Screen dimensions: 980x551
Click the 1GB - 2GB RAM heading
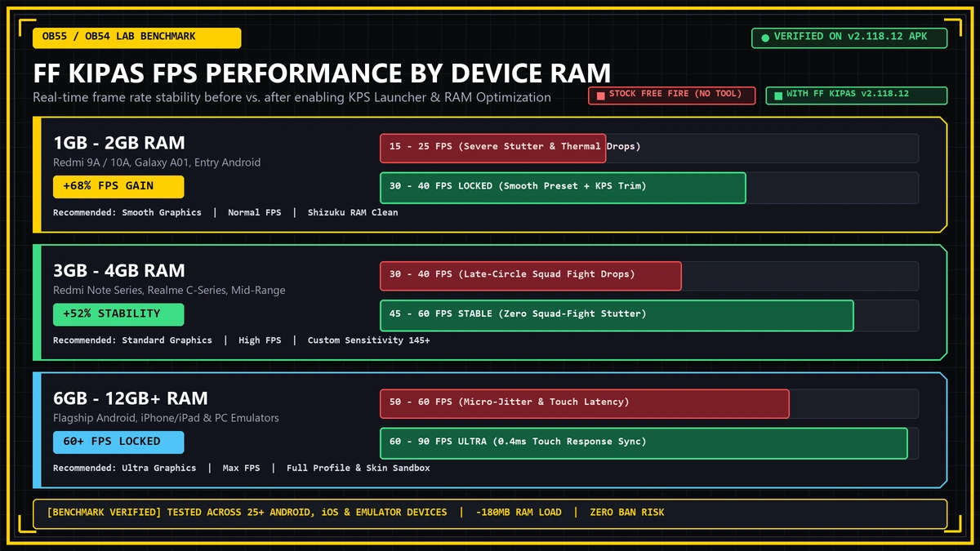pyautogui.click(x=119, y=143)
